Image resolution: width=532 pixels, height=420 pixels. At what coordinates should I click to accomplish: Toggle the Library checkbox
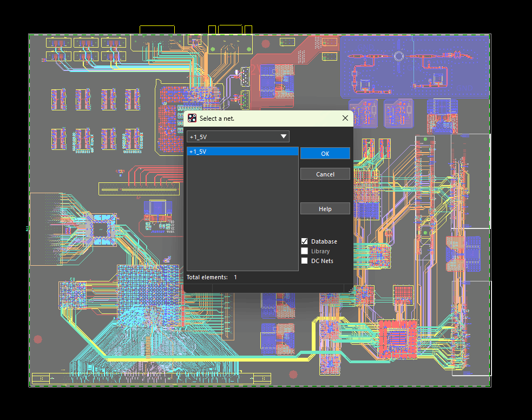pyautogui.click(x=304, y=251)
